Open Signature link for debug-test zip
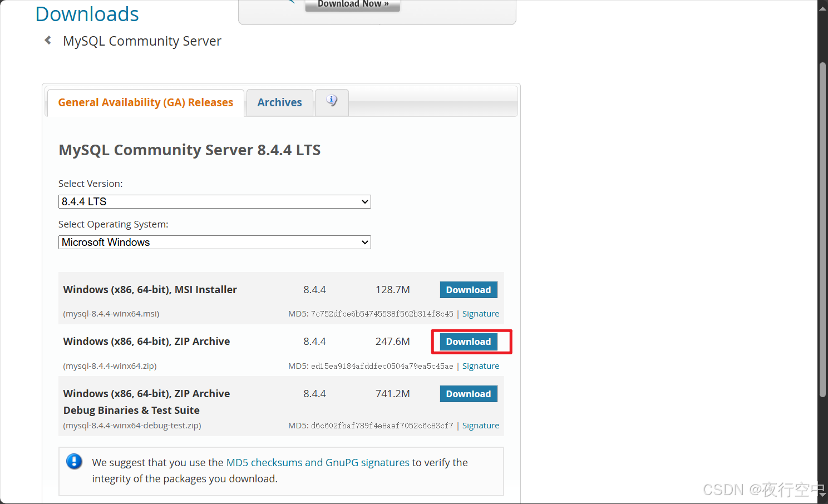Image resolution: width=828 pixels, height=504 pixels. pyautogui.click(x=481, y=426)
